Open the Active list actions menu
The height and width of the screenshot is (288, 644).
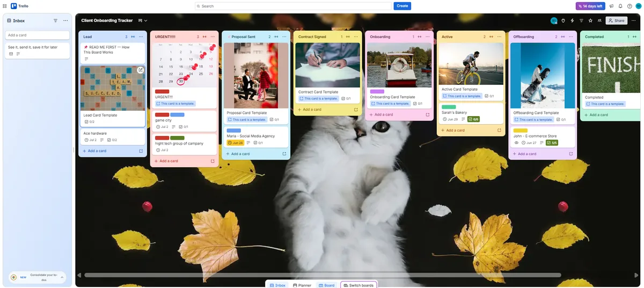(x=500, y=37)
